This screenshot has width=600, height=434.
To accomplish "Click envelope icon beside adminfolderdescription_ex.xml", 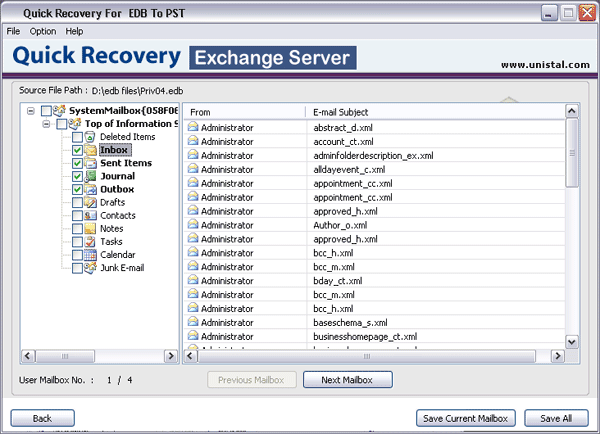I will pos(193,155).
